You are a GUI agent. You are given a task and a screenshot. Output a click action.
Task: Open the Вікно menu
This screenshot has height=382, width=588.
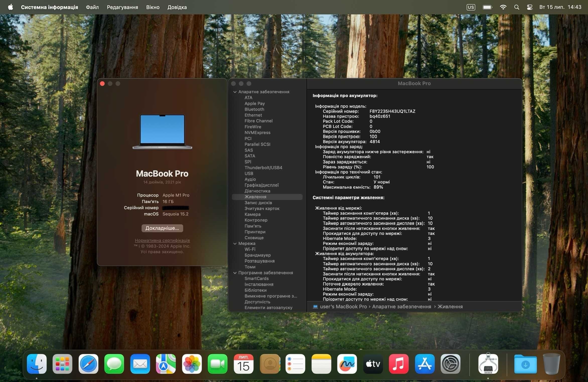pyautogui.click(x=153, y=7)
